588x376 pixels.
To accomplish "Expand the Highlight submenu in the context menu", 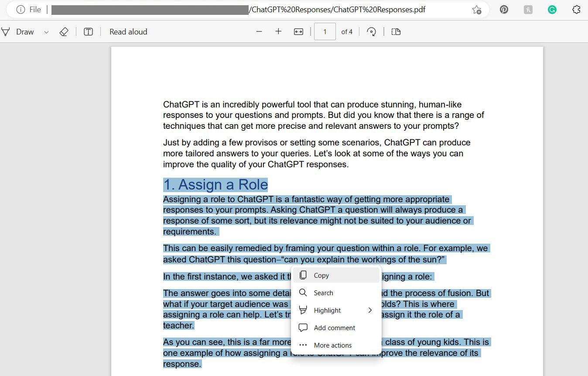I will [x=370, y=310].
